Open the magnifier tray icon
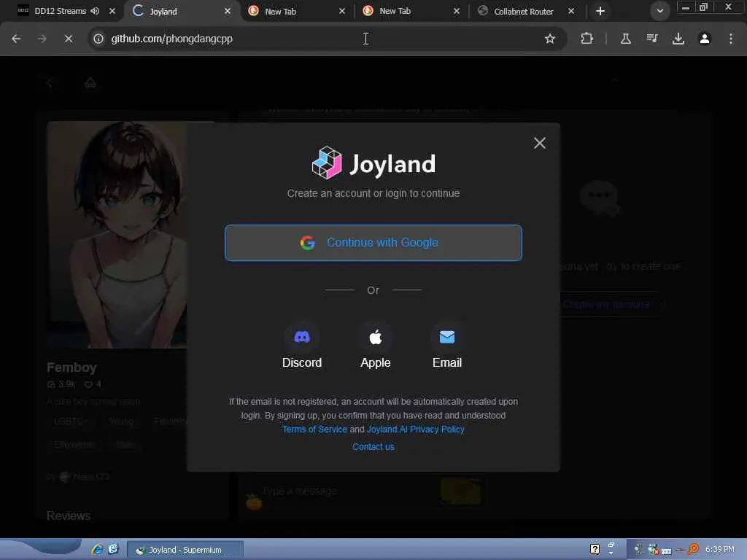 (x=693, y=550)
